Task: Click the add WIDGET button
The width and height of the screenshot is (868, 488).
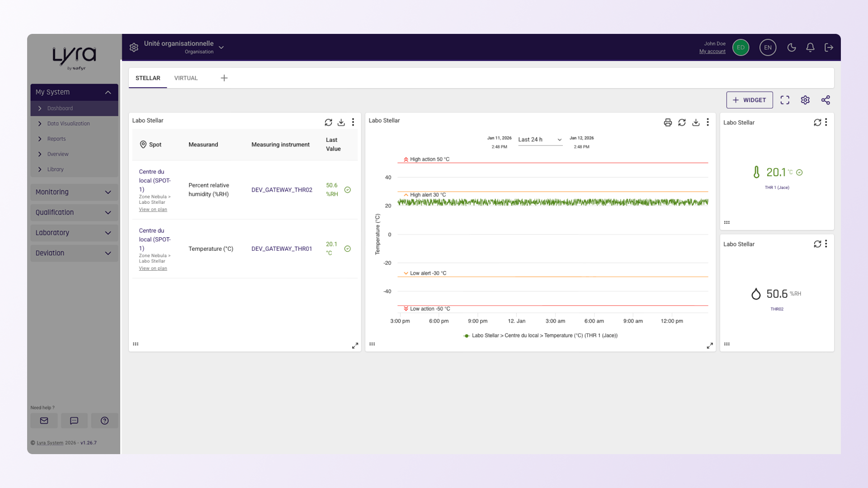Action: point(750,100)
